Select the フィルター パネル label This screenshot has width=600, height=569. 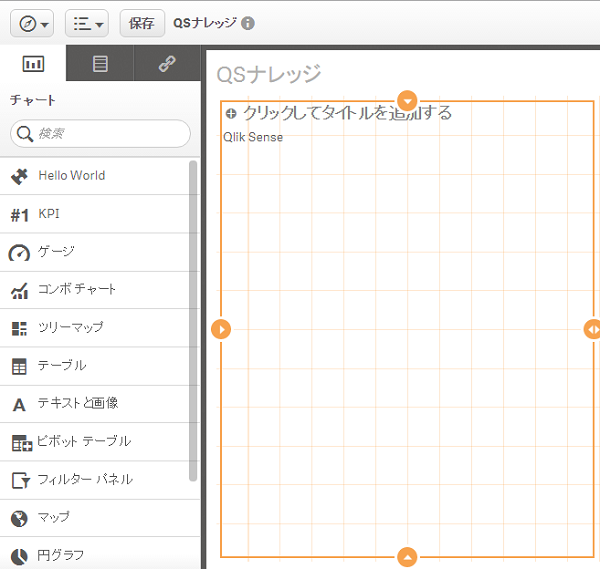click(x=85, y=479)
